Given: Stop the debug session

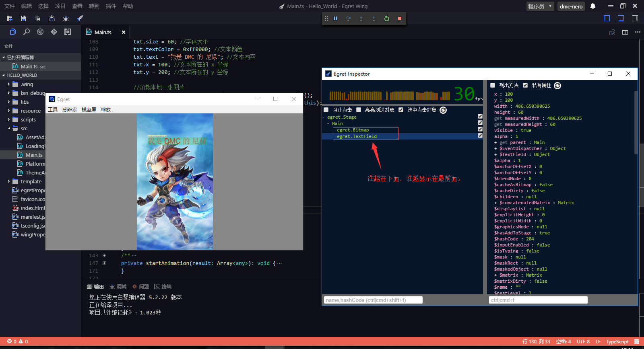Looking at the screenshot, I should tap(400, 18).
